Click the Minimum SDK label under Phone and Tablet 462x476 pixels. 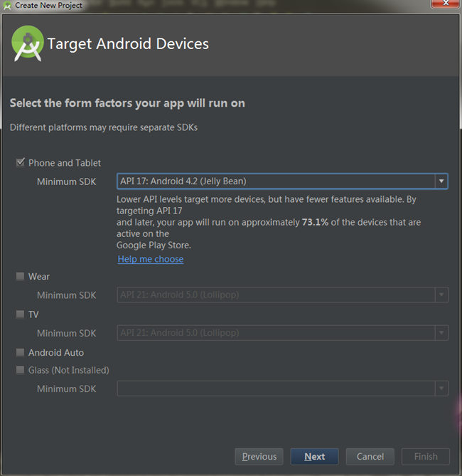[66, 181]
